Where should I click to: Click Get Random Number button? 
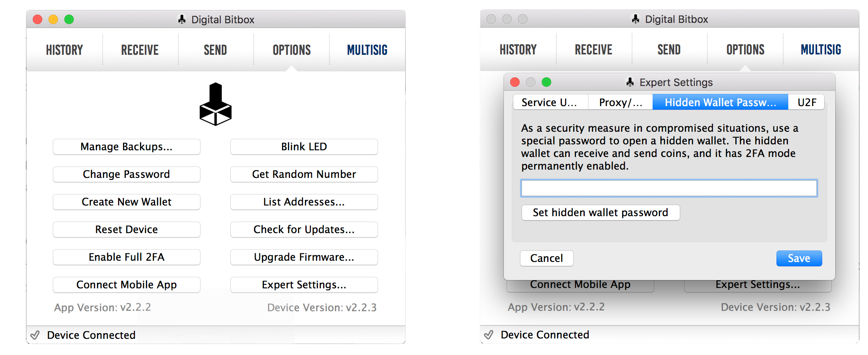[304, 174]
